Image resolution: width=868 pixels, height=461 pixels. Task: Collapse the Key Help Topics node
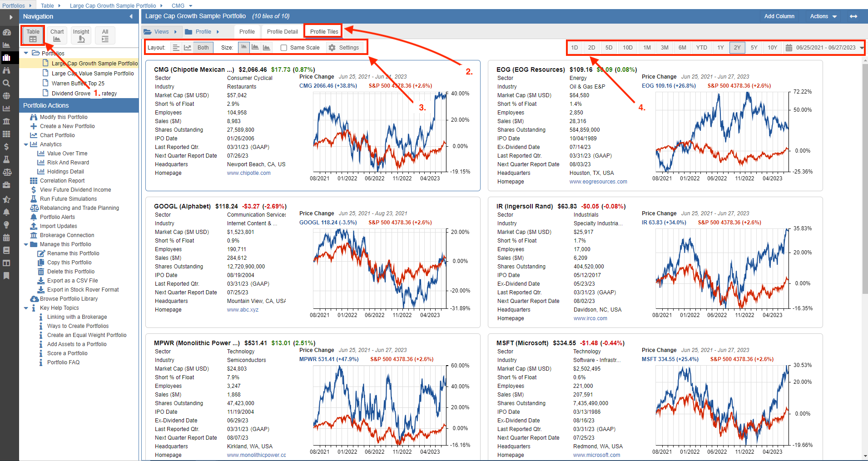pos(26,308)
